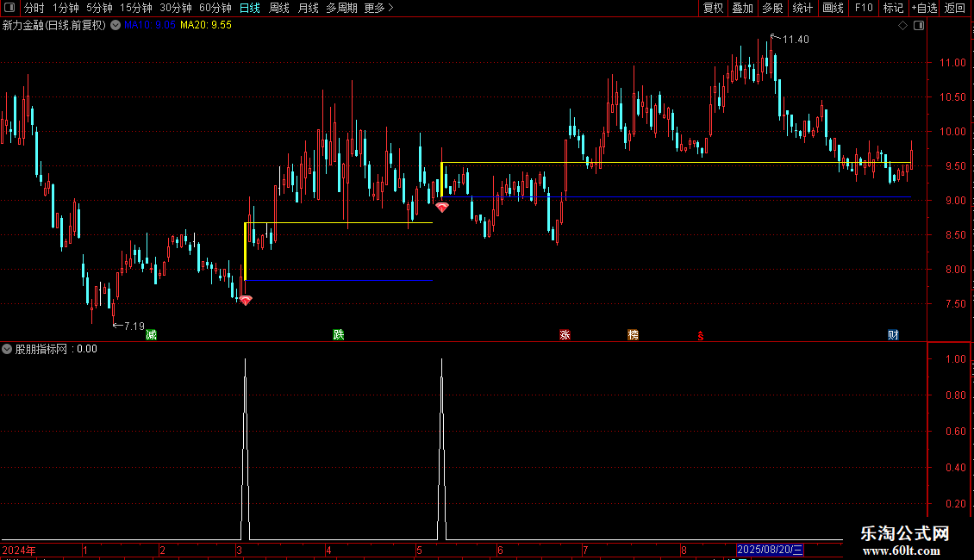This screenshot has width=974, height=560.
Task: Select the 15分钟 period tab
Action: click(x=136, y=8)
